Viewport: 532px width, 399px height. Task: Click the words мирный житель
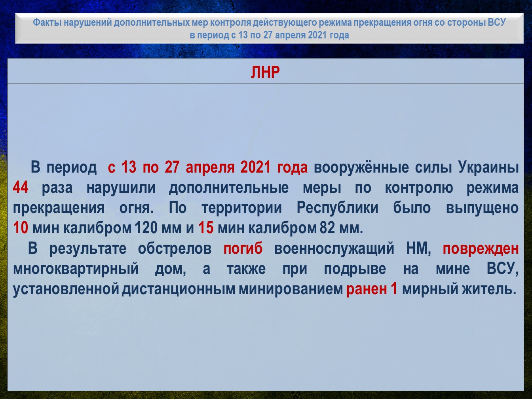pos(459,289)
